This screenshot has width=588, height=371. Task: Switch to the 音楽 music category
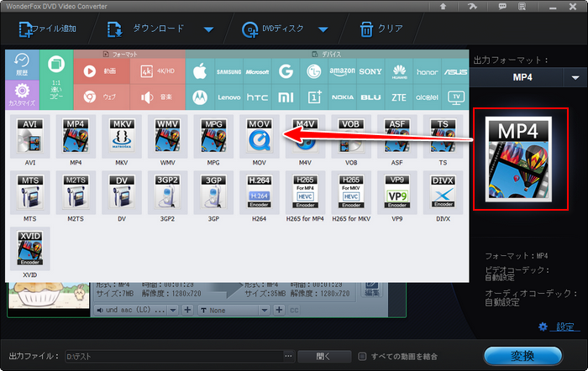156,97
